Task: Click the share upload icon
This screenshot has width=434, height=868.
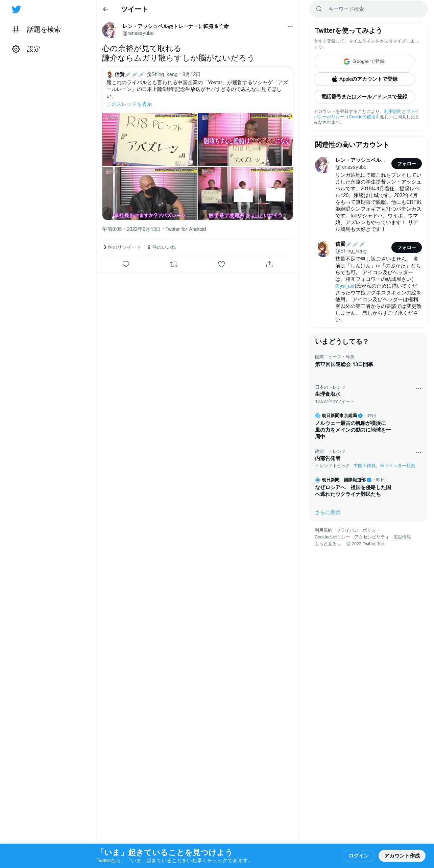Action: pos(269,264)
